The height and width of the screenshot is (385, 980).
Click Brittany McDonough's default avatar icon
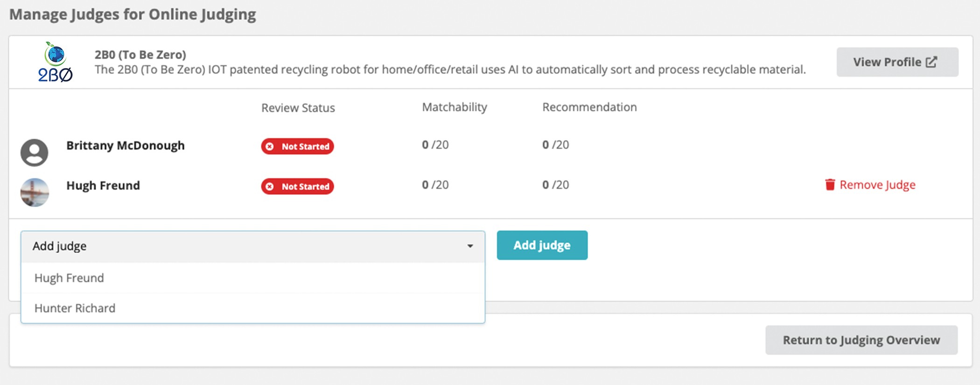click(x=35, y=152)
